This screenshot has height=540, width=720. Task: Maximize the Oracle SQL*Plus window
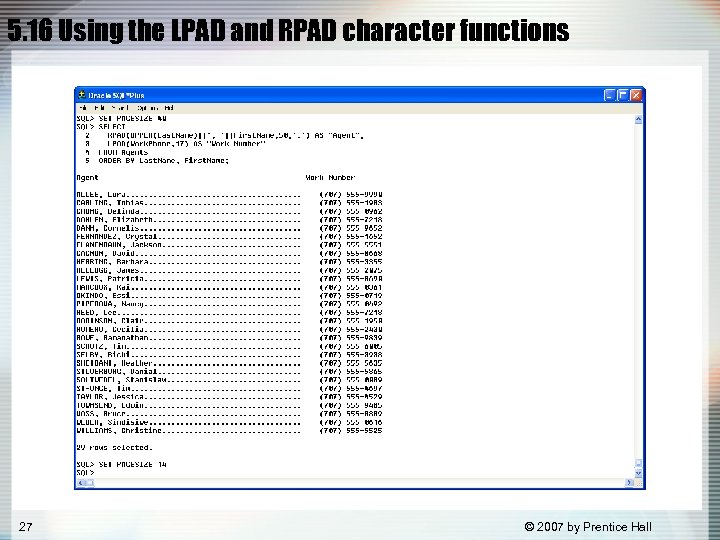pyautogui.click(x=623, y=95)
